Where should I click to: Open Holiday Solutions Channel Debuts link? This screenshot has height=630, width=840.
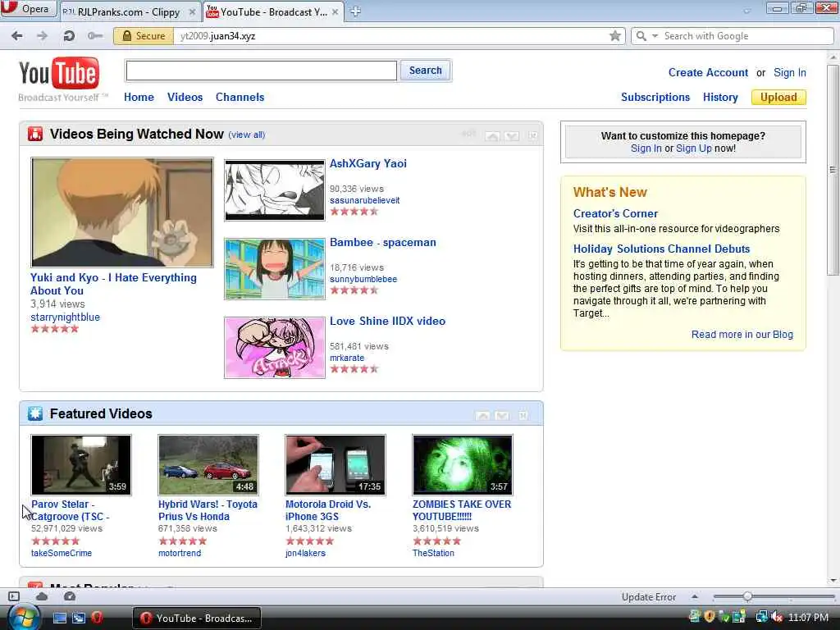pos(661,249)
